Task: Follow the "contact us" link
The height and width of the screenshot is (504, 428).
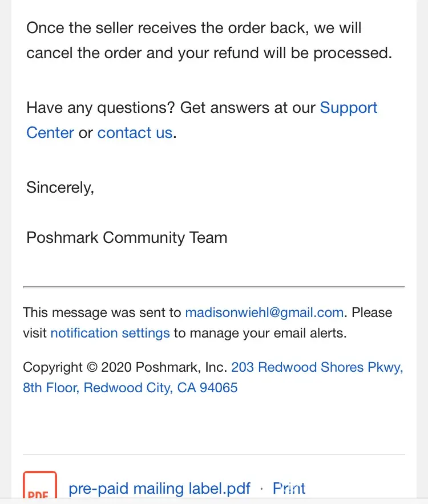Action: point(135,133)
